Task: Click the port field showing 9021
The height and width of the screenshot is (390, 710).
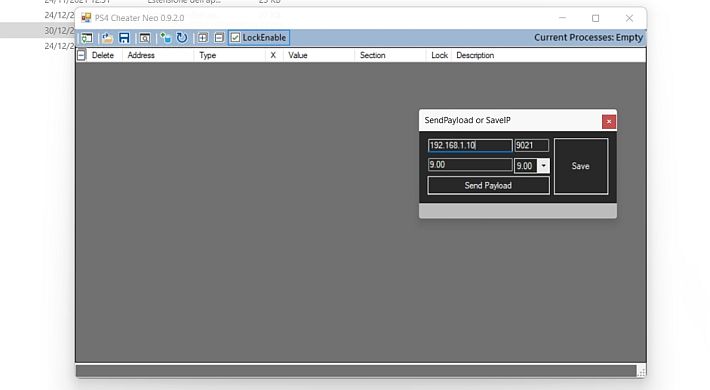Action: click(x=532, y=145)
